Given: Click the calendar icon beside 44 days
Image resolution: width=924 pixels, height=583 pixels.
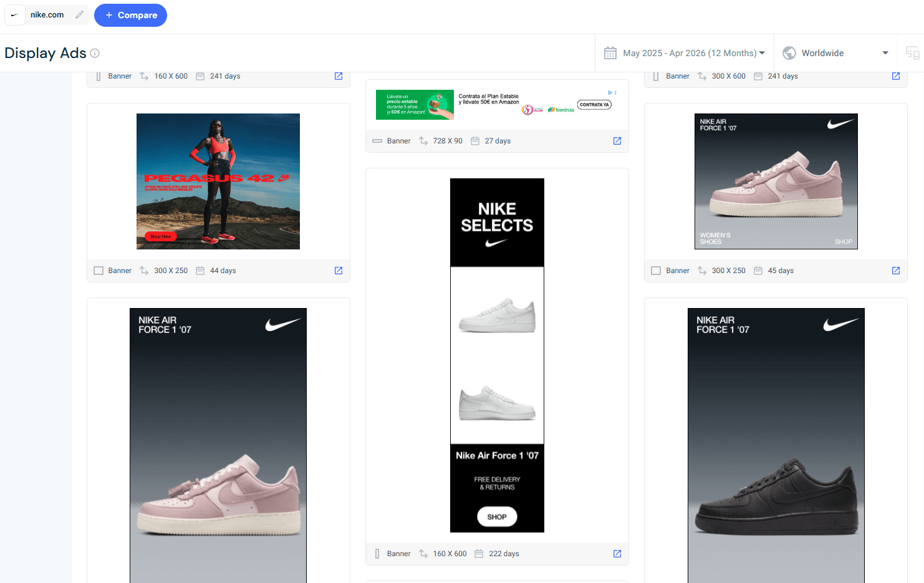Looking at the screenshot, I should point(200,271).
